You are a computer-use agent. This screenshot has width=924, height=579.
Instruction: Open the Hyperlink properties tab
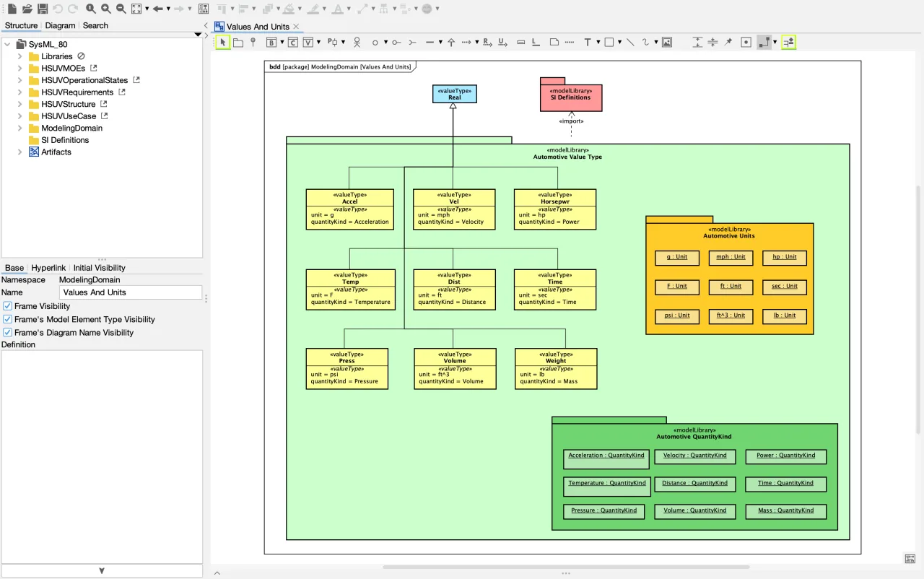[x=48, y=268]
